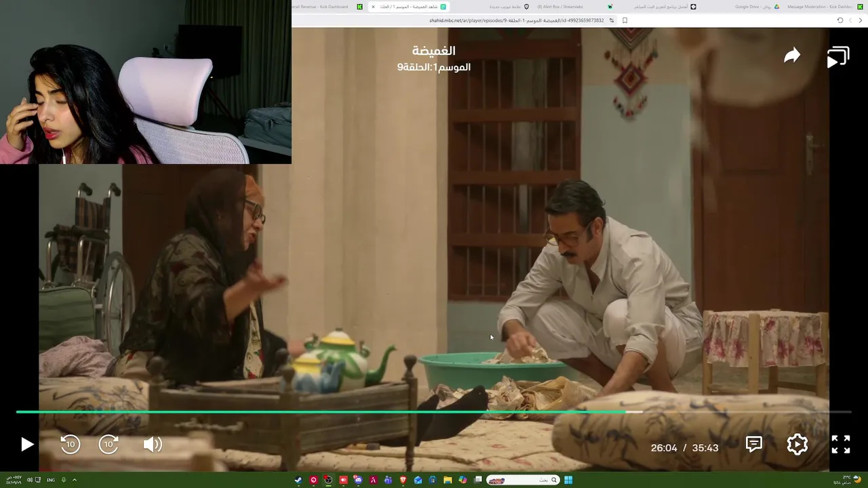Screen dimensions: 868x488
Task: Seek on the green video progress bar
Action: (434, 411)
